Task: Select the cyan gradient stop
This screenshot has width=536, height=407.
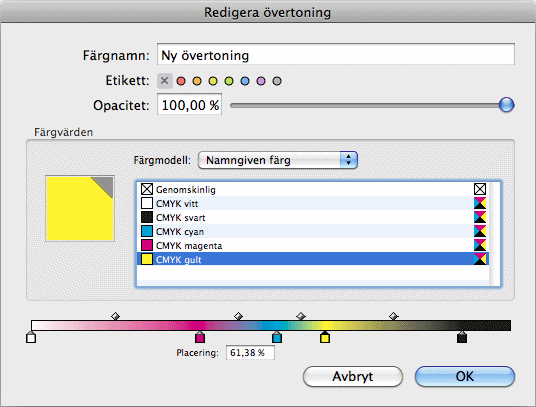Action: coord(277,337)
